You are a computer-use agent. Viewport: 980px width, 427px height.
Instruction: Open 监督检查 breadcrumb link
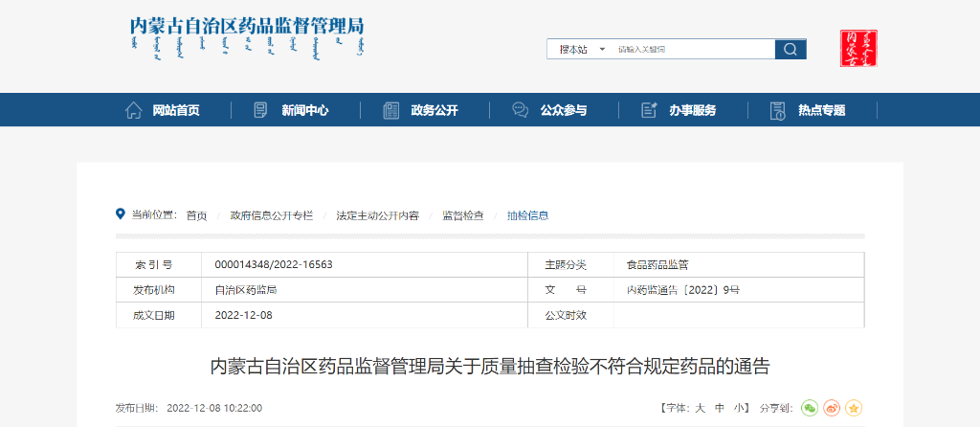463,215
